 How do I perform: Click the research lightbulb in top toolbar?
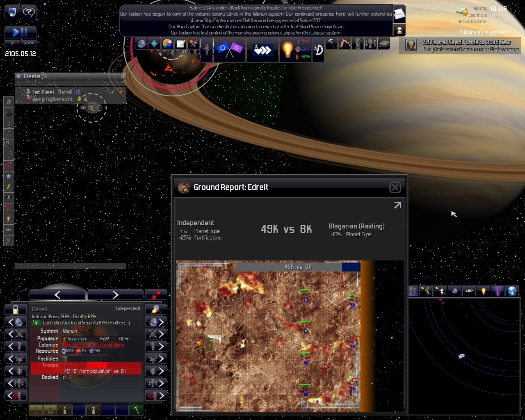(x=287, y=50)
